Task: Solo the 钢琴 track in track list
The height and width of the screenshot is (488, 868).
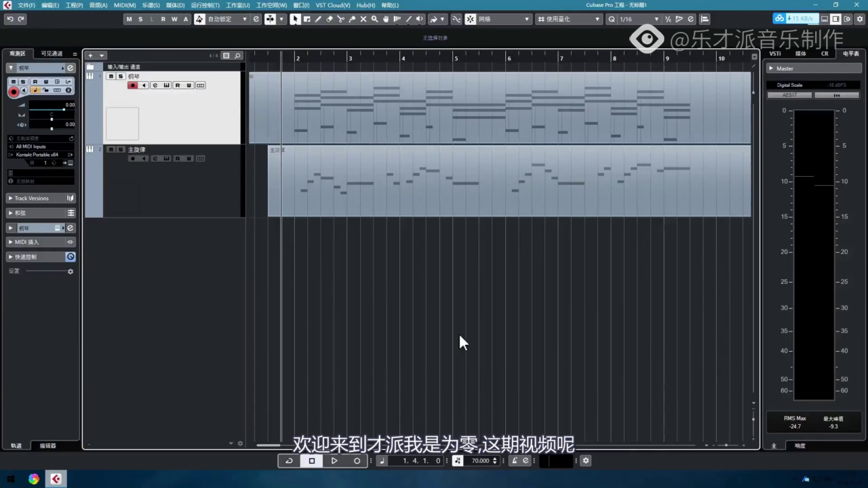Action: point(121,77)
